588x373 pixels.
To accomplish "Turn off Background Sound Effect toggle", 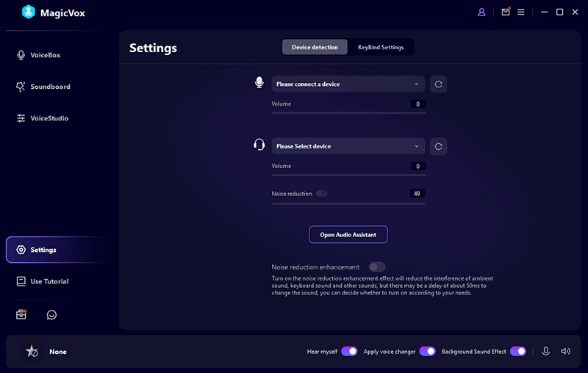I will (x=517, y=352).
